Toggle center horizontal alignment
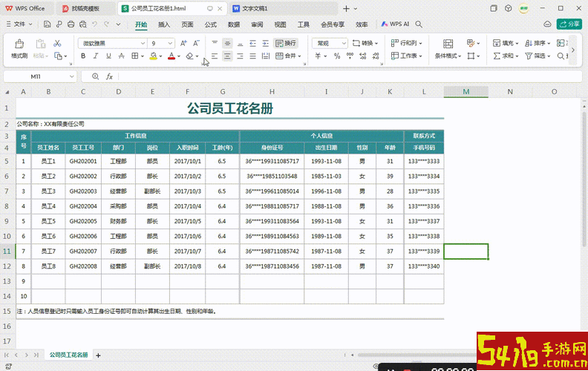The height and width of the screenshot is (371, 588). point(227,56)
